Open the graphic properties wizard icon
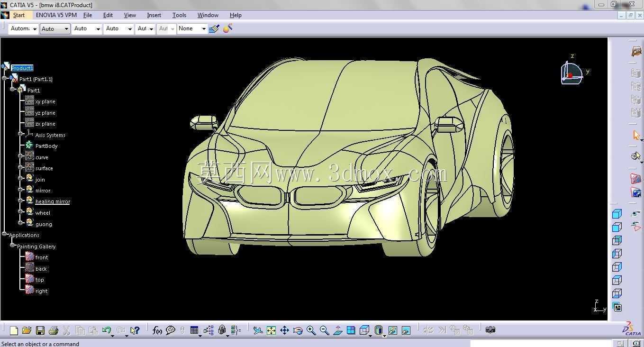The width and height of the screenshot is (644, 347). pos(227,29)
